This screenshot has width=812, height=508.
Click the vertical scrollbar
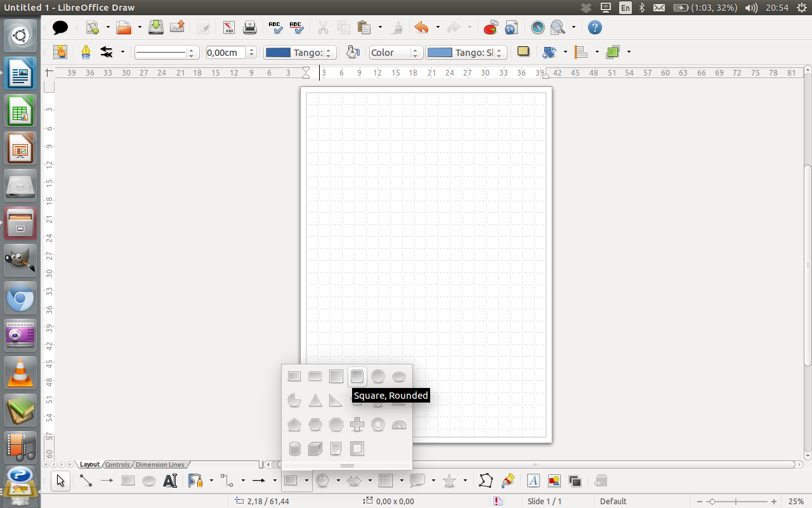tap(808, 265)
